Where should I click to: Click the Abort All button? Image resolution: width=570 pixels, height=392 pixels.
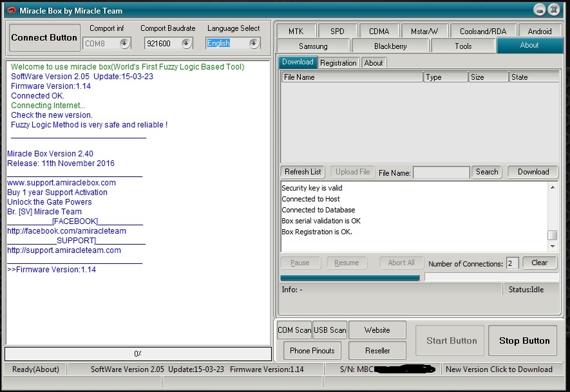point(401,263)
